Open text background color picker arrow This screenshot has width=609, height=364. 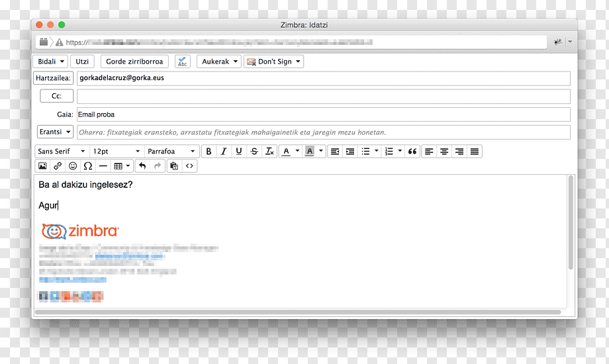click(x=321, y=151)
